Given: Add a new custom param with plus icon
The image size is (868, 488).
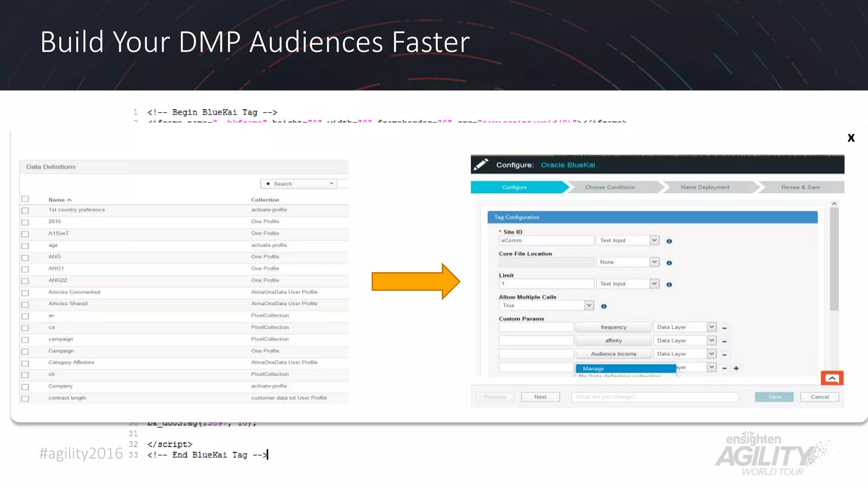Looking at the screenshot, I should click(736, 369).
